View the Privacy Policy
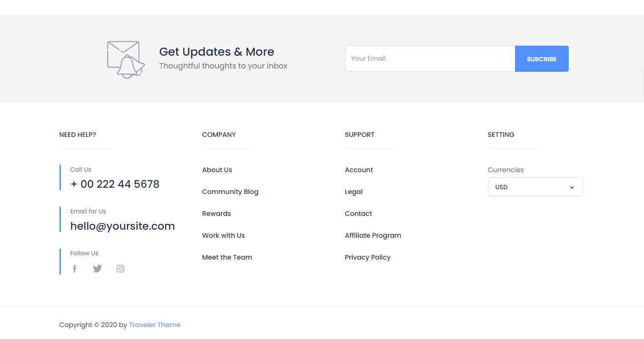Screen dimensions: 644x339 [x=367, y=257]
